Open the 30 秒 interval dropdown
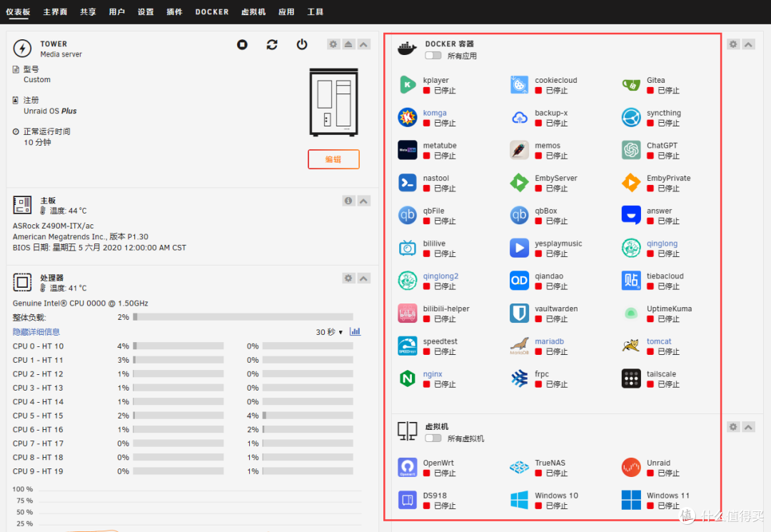The height and width of the screenshot is (532, 771). tap(329, 332)
